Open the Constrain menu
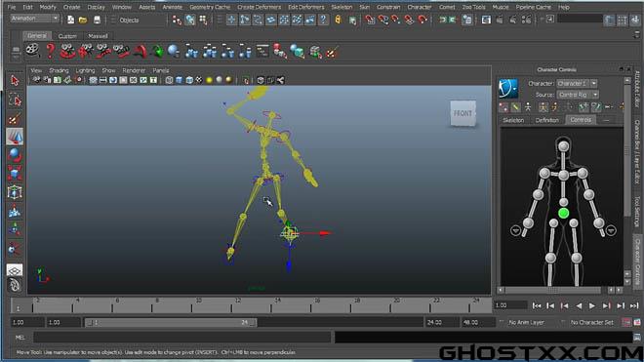 388,7
